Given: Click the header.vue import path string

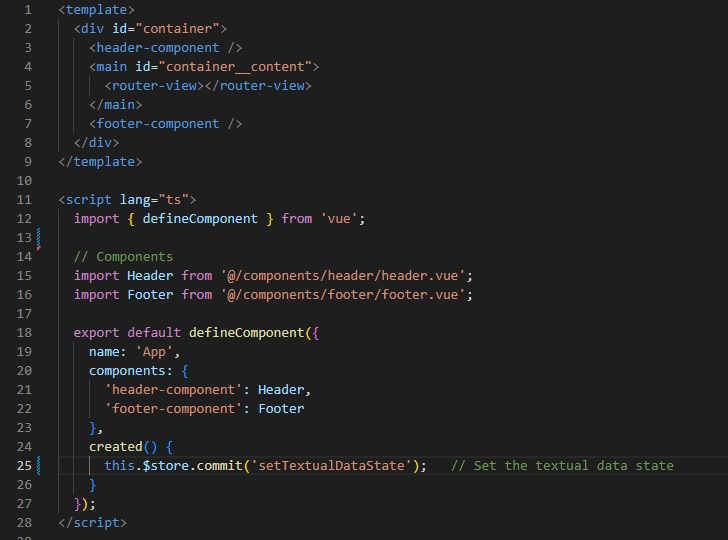Looking at the screenshot, I should pyautogui.click(x=343, y=276).
